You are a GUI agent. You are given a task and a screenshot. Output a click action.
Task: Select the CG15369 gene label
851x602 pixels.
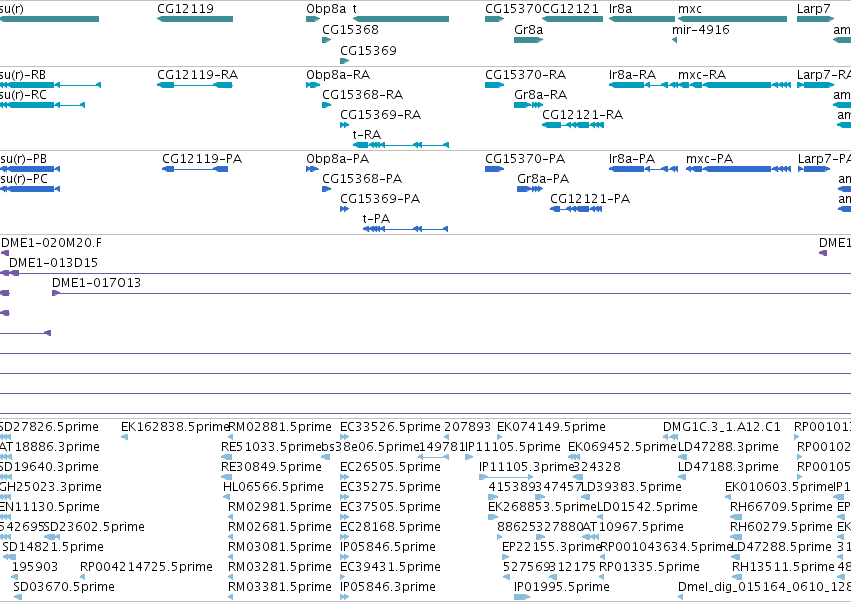tap(368, 50)
